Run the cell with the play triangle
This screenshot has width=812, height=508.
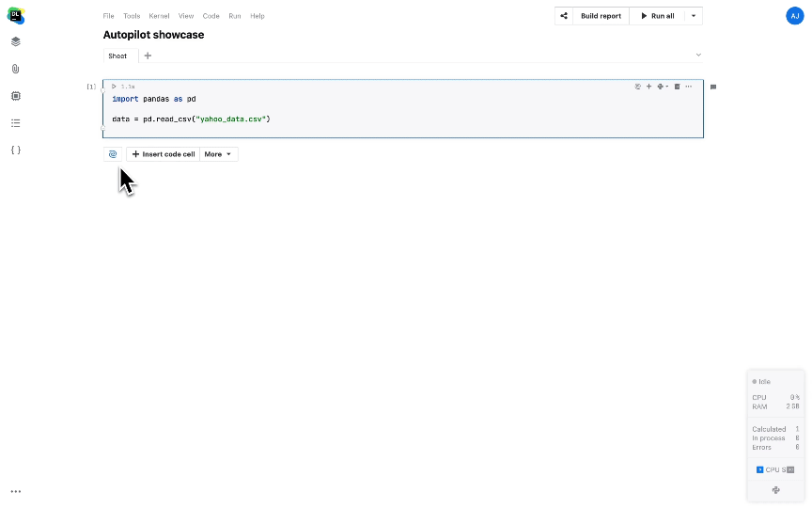[114, 87]
